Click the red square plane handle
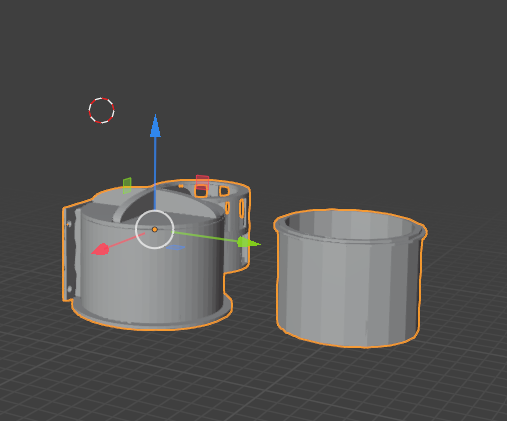This screenshot has width=507, height=421. 202,183
